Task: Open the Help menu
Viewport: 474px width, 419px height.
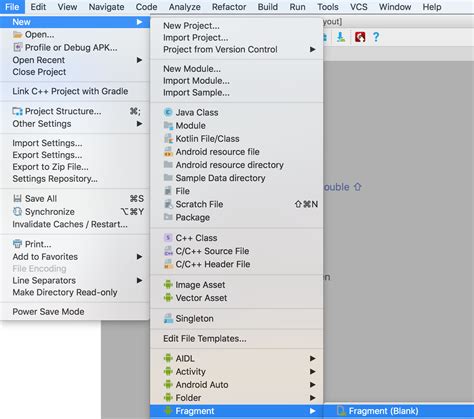Action: point(432,7)
